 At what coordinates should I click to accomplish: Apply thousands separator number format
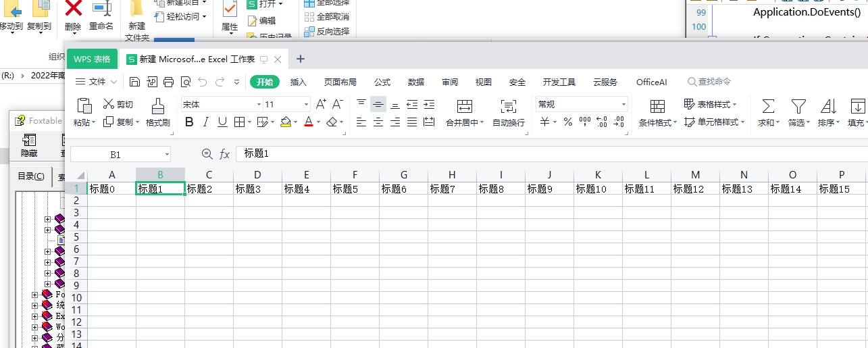[585, 122]
